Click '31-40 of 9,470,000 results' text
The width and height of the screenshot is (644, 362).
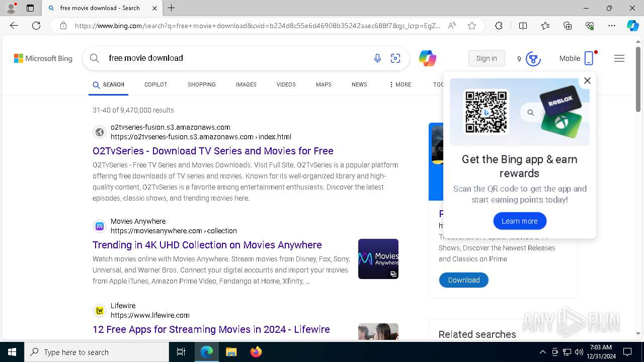[133, 110]
